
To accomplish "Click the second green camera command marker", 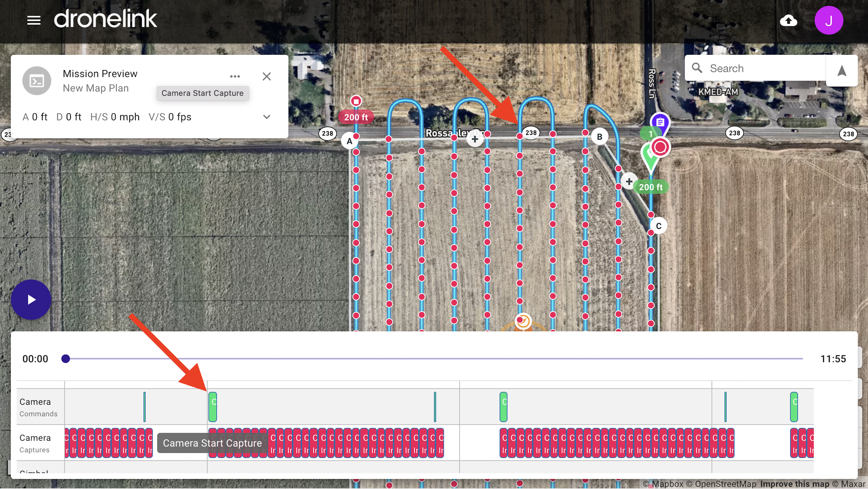I will tap(503, 407).
